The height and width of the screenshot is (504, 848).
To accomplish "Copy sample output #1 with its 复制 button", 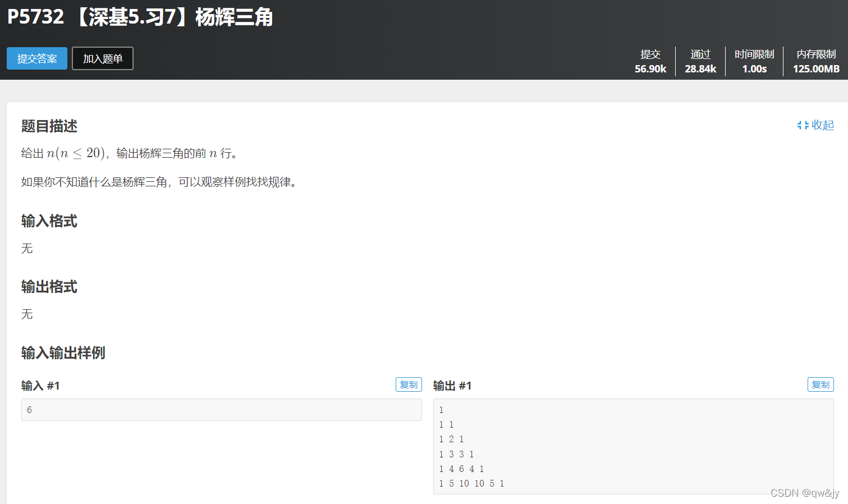I will (821, 384).
